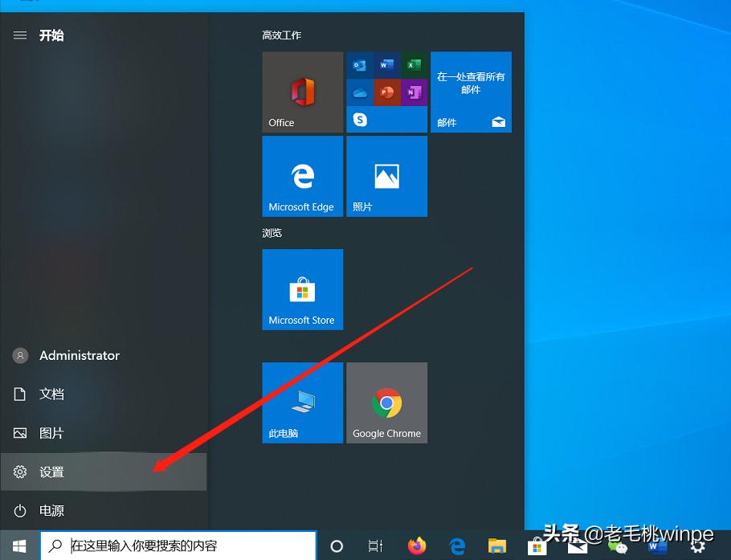
Task: Launch PowerPoint from the tile group
Action: (x=386, y=92)
